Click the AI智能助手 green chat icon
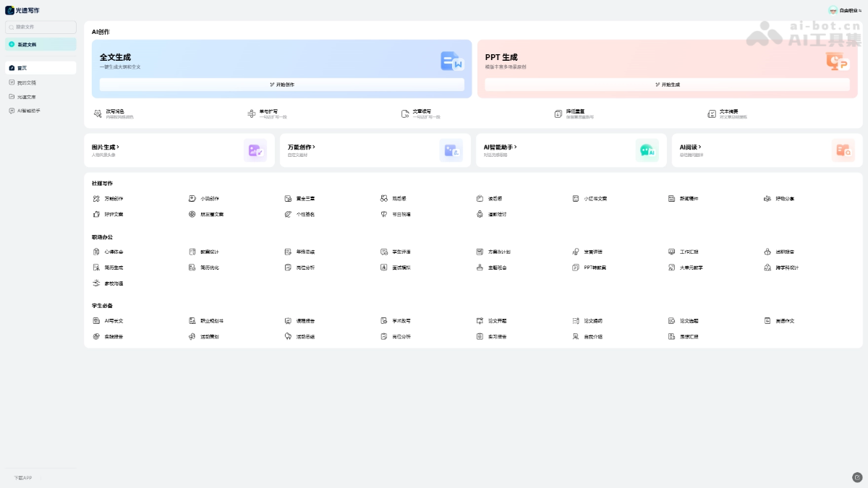Image resolution: width=868 pixels, height=488 pixels. (647, 150)
